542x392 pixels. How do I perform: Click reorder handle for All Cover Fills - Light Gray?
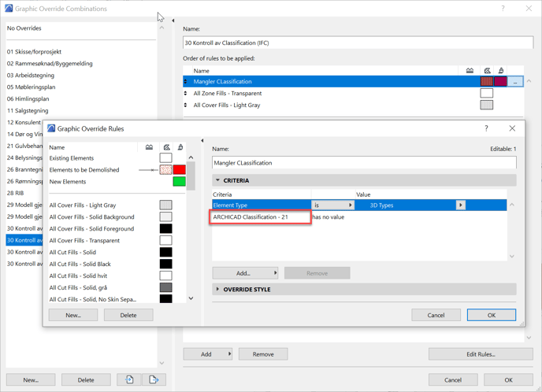click(x=185, y=105)
